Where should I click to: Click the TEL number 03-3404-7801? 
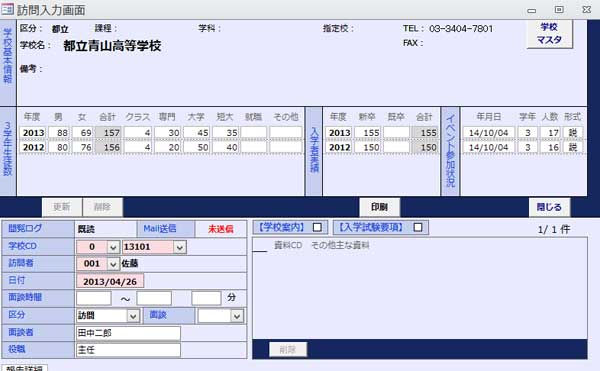pos(461,29)
